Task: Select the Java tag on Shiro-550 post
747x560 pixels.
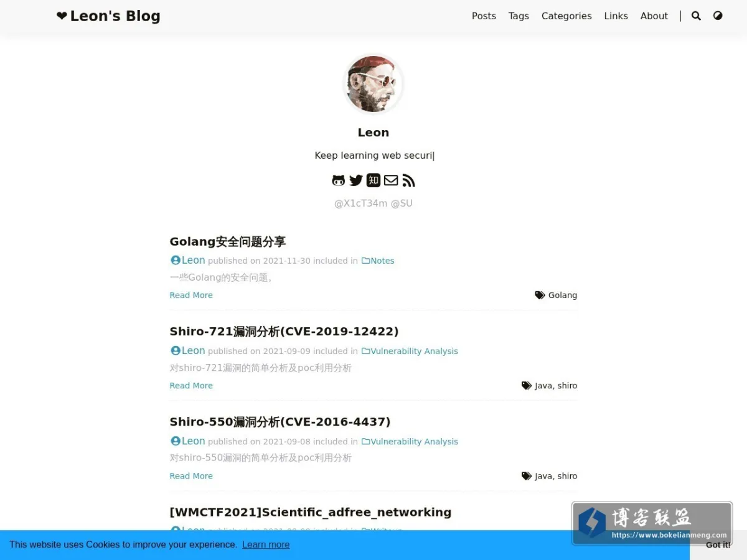Action: [543, 476]
